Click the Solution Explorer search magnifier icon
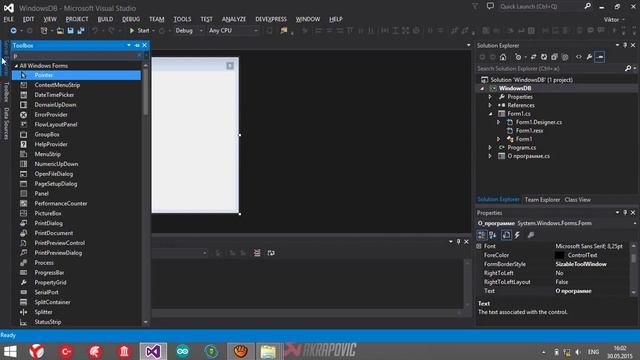 pyautogui.click(x=628, y=69)
